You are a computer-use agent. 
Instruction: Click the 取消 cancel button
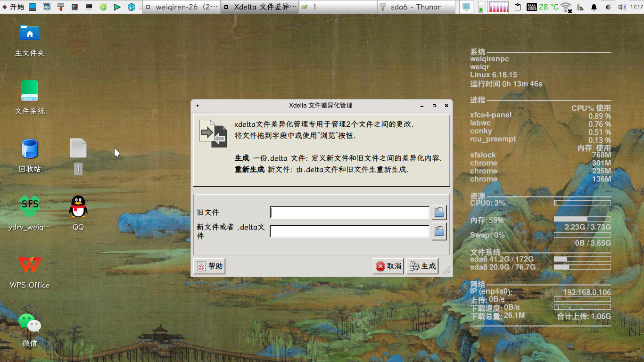pyautogui.click(x=388, y=266)
